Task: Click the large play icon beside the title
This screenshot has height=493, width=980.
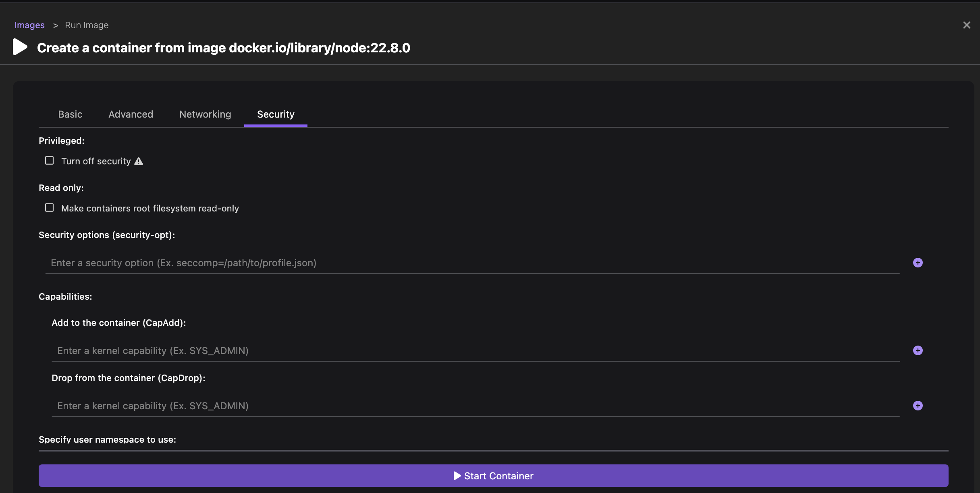Action: click(x=20, y=47)
